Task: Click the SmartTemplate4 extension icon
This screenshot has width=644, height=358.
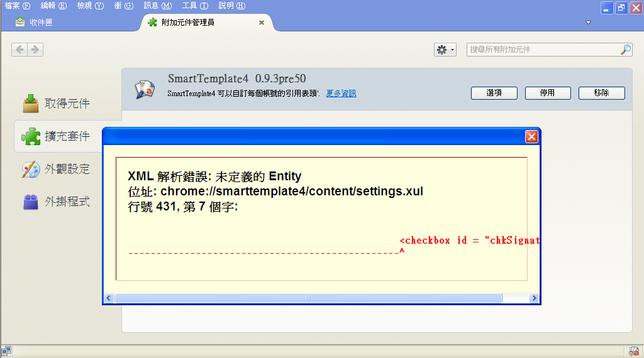Action: [145, 89]
